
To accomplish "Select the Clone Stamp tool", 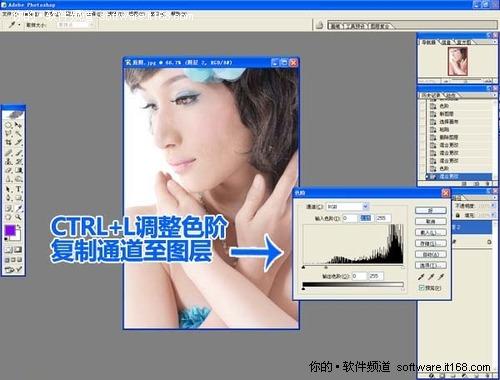I will [x=8, y=161].
